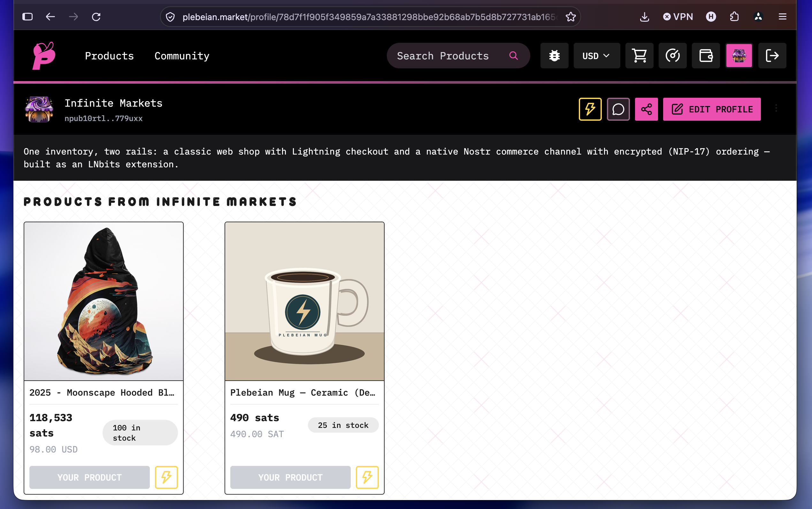
Task: Open the Products menu
Action: (110, 56)
